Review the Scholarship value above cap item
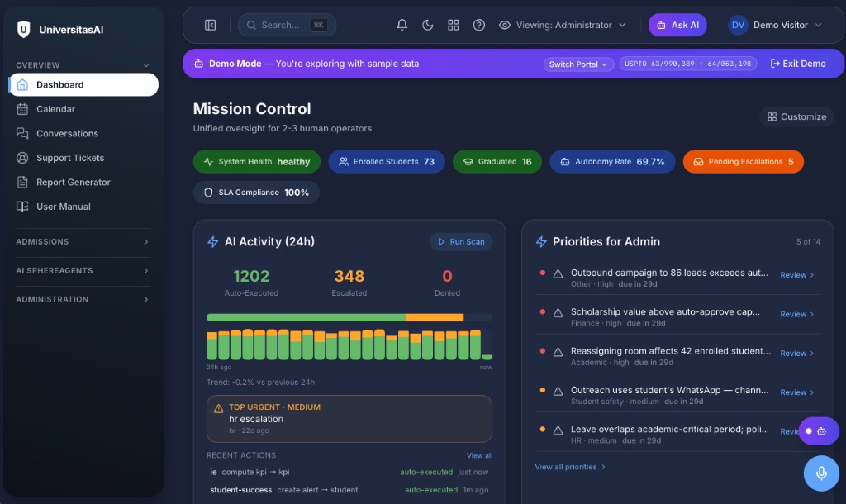The image size is (846, 504). tap(797, 314)
